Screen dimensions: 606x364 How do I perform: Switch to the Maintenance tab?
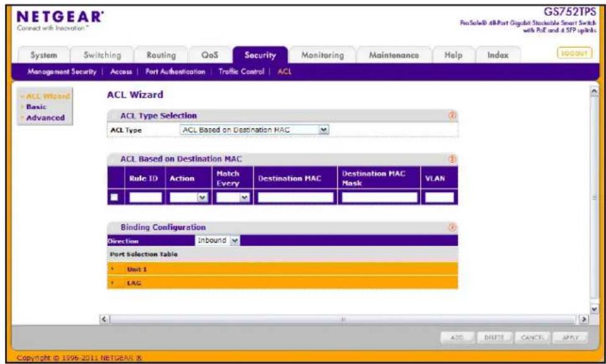click(394, 55)
